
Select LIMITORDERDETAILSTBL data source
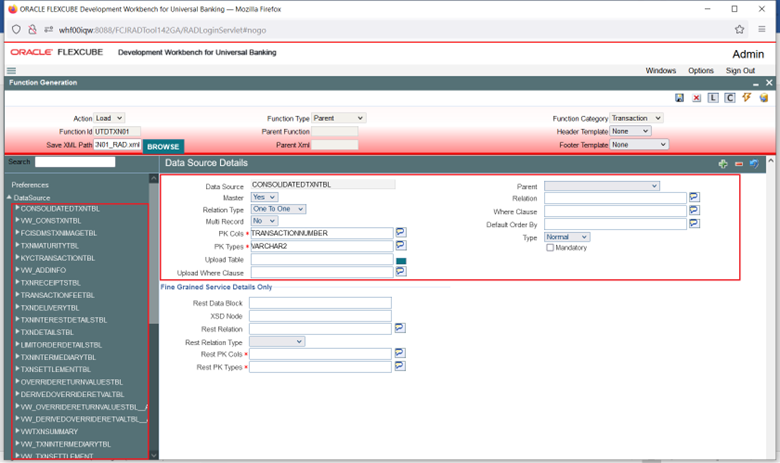coord(61,345)
